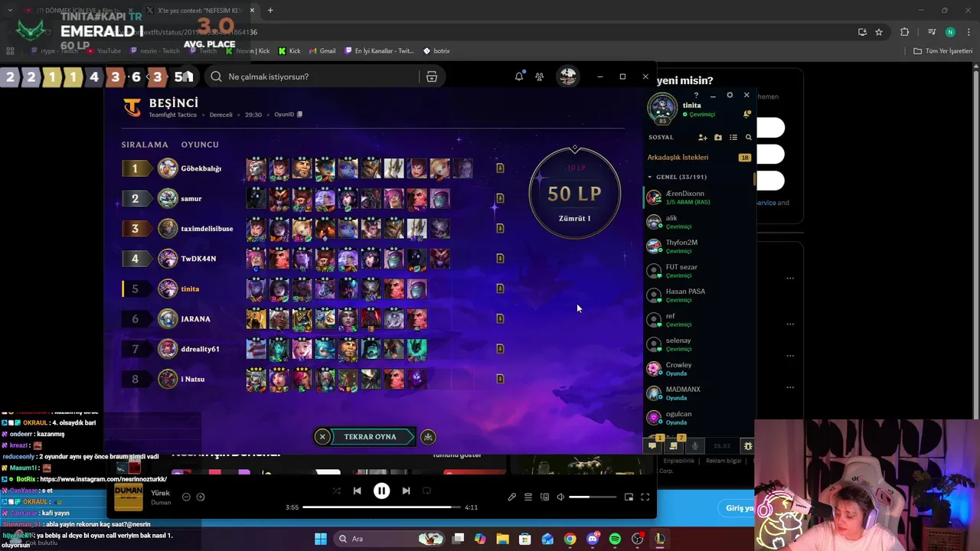Screen dimensions: 980x551
Task: Open League client settings gear
Action: click(x=730, y=96)
